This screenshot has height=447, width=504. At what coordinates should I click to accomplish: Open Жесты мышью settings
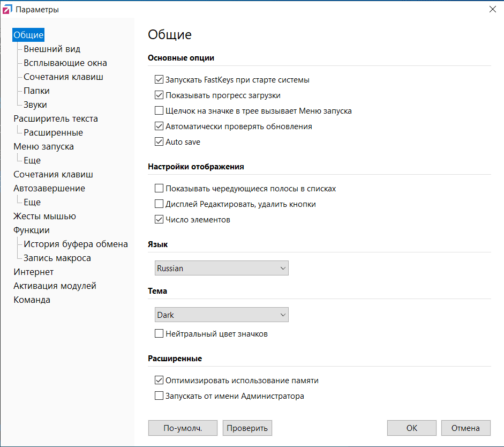(44, 216)
